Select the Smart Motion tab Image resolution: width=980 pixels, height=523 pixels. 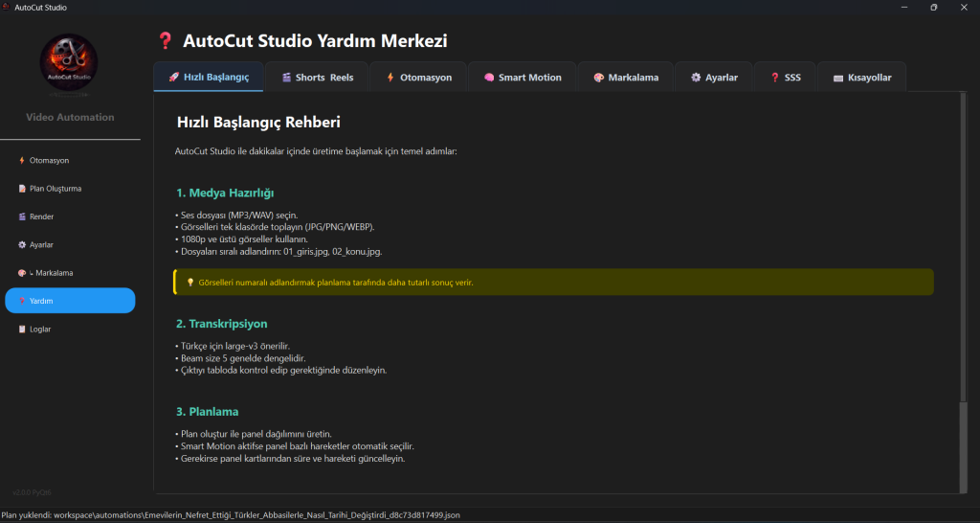(x=522, y=78)
